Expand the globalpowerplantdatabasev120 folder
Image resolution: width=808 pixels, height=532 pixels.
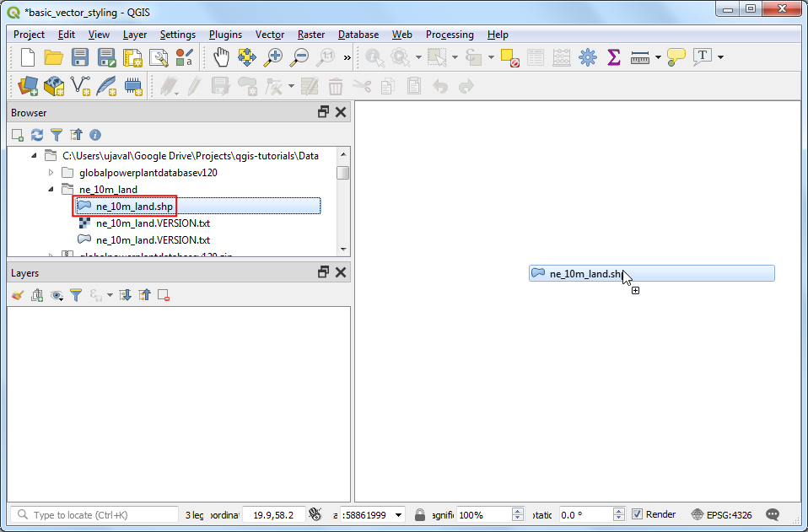point(51,173)
